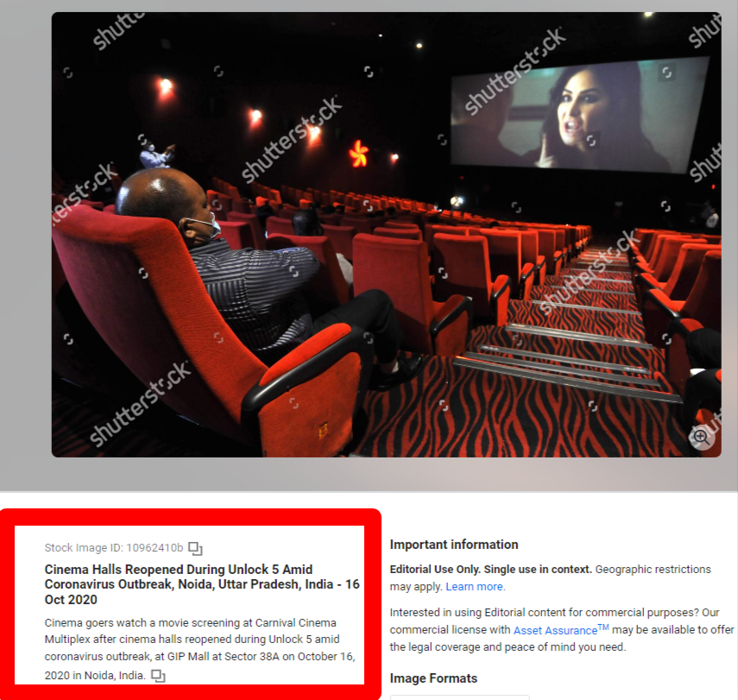Click the 'Interested in using Editorial content' paragraph
The image size is (738, 700).
[554, 613]
